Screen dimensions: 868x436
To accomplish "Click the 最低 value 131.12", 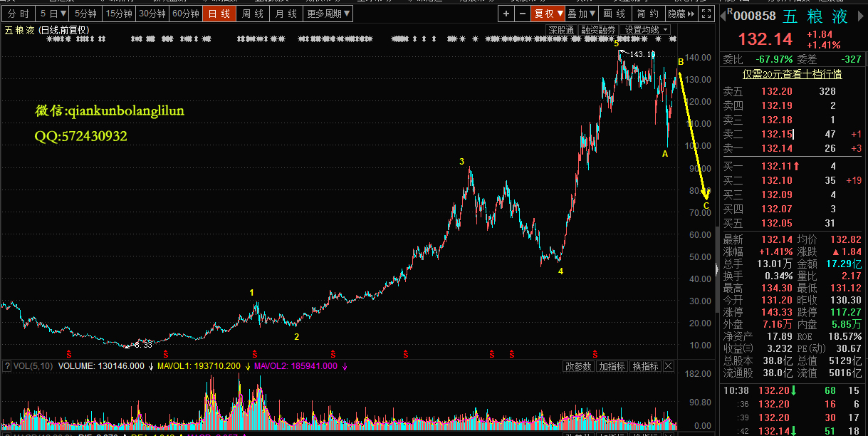I will 845,288.
